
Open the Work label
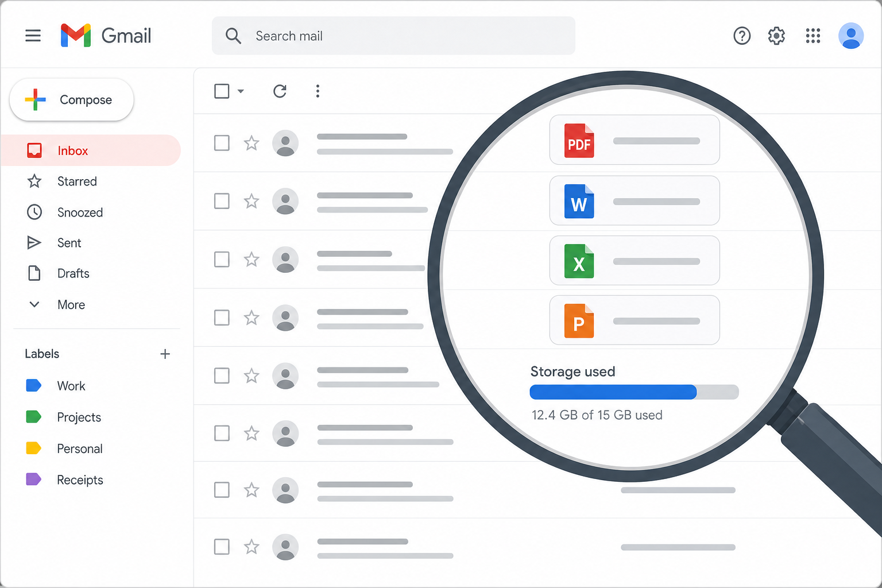(56, 386)
